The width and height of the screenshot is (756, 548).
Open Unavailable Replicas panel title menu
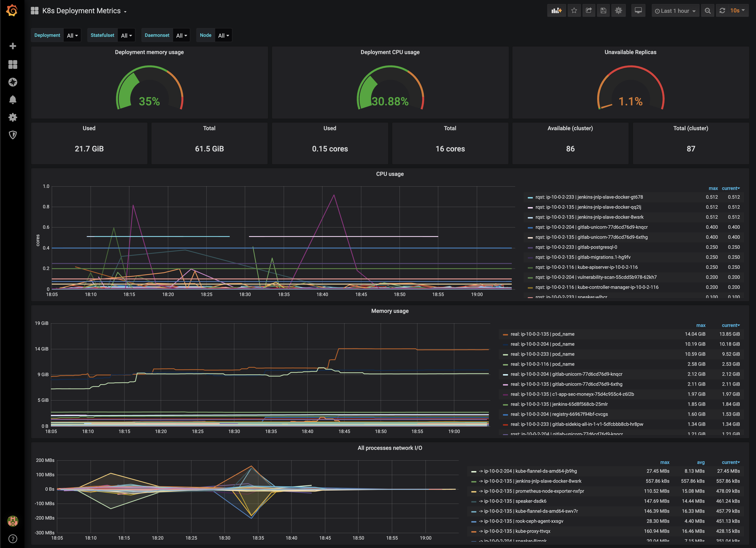(x=630, y=52)
